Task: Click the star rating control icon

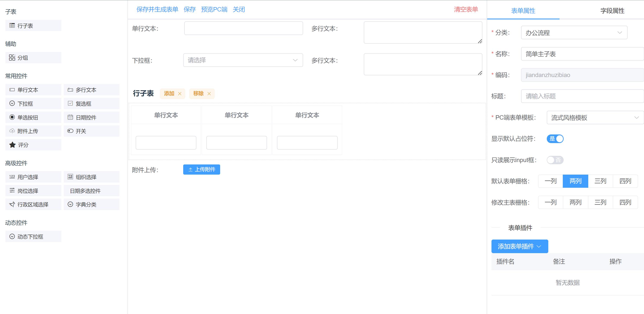Action: coord(12,145)
